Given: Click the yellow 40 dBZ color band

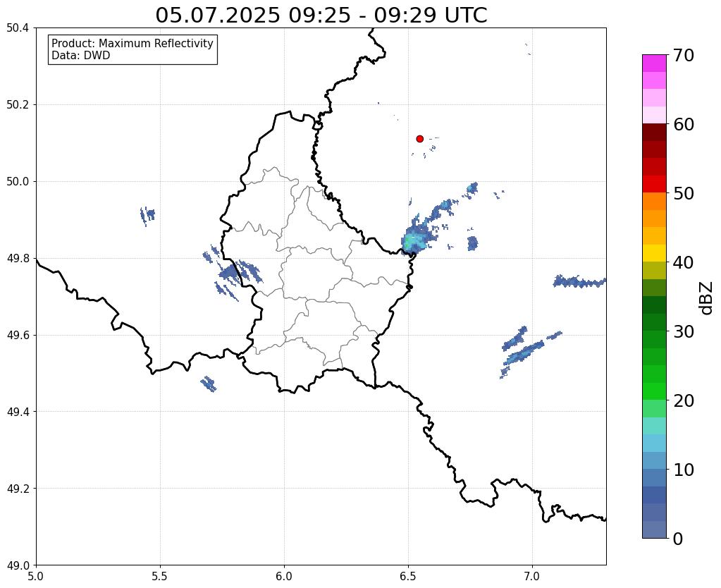Looking at the screenshot, I should pyautogui.click(x=654, y=253).
